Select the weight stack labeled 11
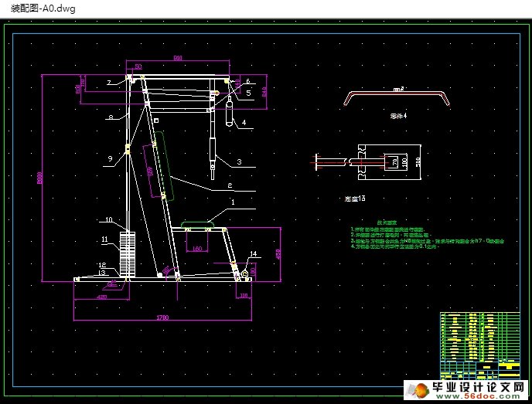 pyautogui.click(x=128, y=252)
